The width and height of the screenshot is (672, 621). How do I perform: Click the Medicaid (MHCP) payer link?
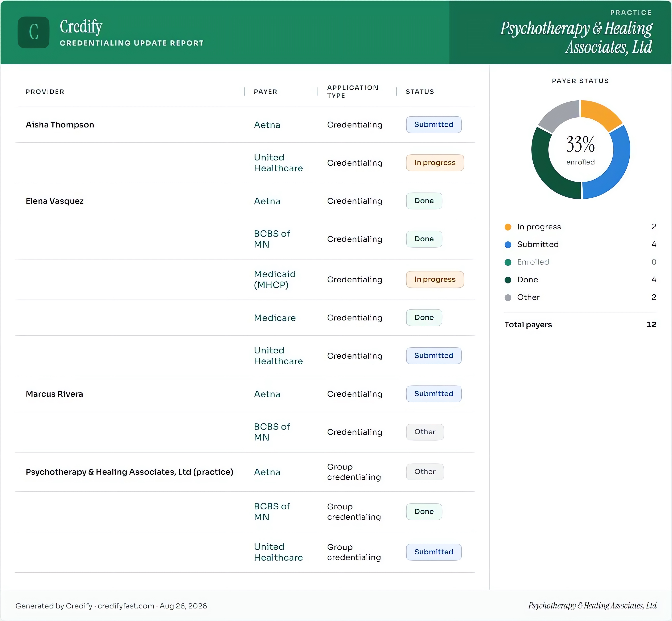pos(275,280)
